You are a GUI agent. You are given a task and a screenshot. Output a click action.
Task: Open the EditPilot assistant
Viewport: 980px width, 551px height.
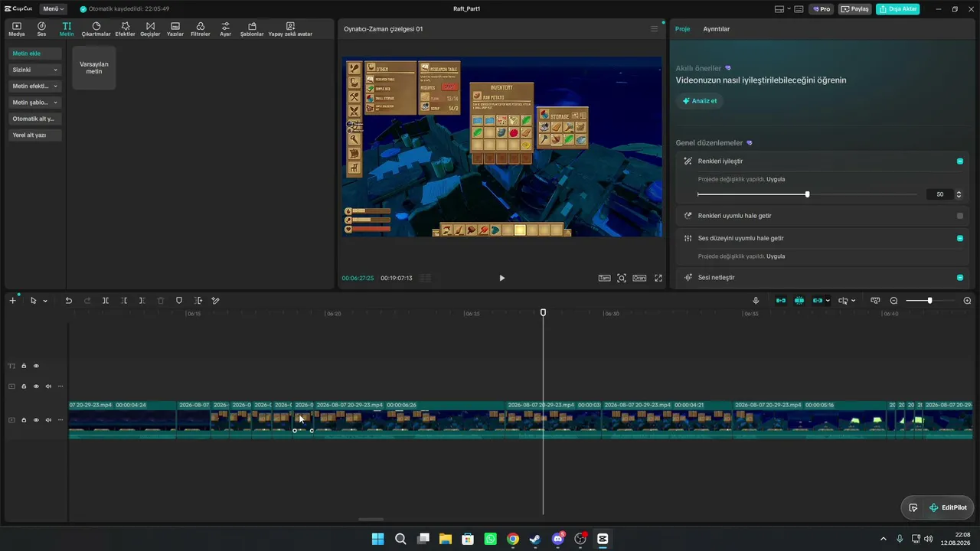[x=948, y=507]
